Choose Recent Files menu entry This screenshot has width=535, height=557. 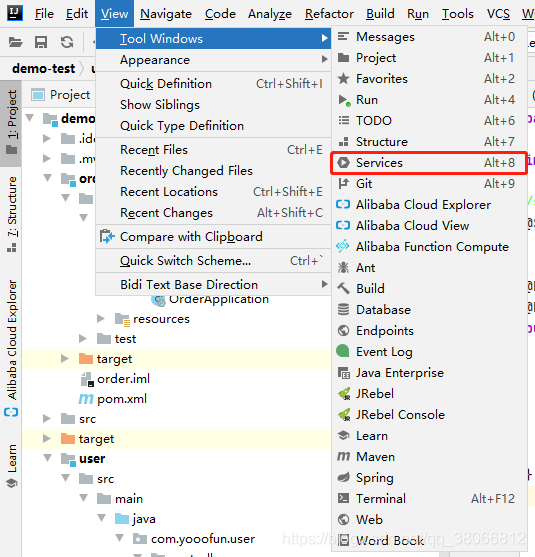[x=214, y=150]
